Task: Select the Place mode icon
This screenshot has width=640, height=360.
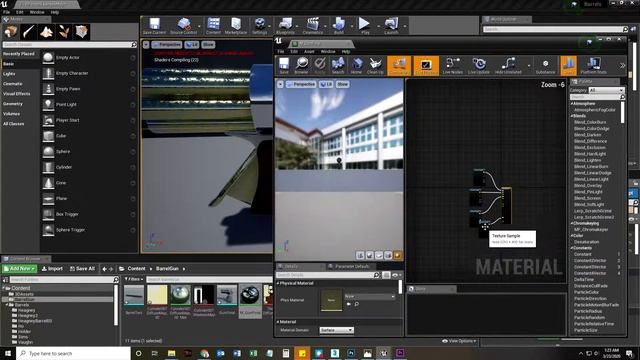Action: pyautogui.click(x=11, y=31)
